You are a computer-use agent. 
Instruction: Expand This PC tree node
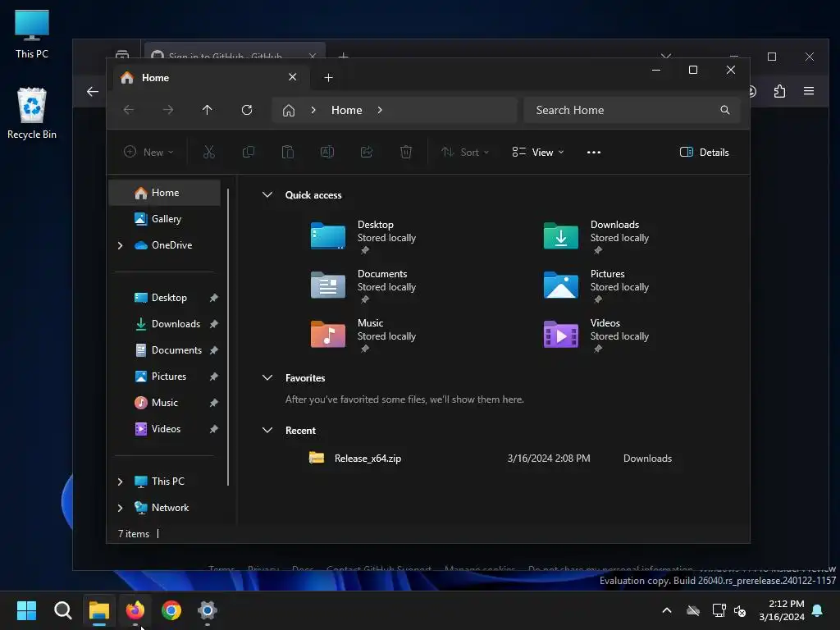(x=120, y=482)
